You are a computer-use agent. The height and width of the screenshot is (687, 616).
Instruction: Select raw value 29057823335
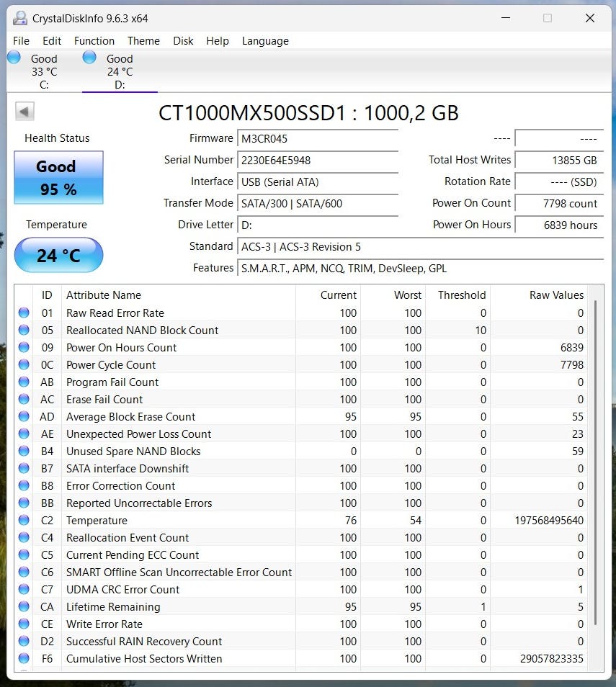point(552,658)
